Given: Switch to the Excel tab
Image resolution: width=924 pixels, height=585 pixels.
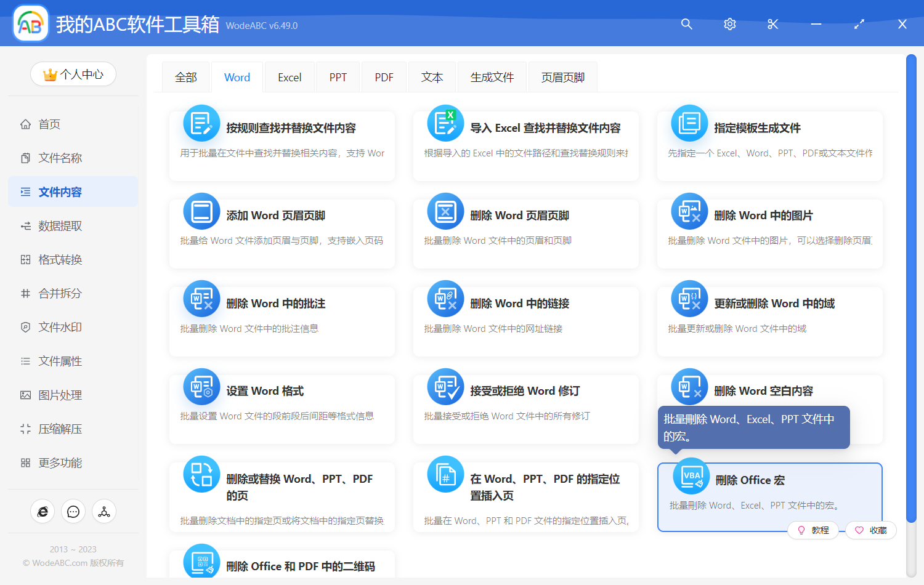Looking at the screenshot, I should (290, 78).
